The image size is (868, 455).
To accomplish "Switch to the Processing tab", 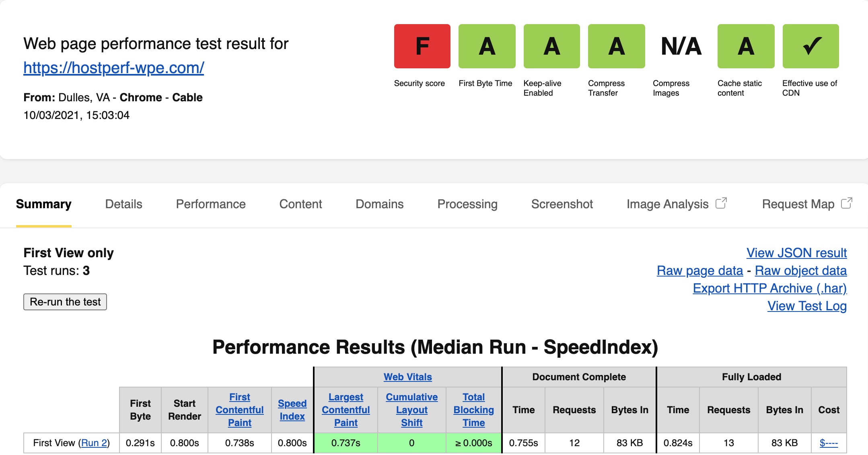I will point(467,204).
